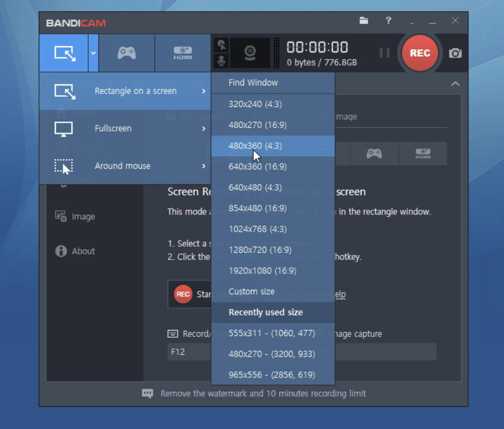504x429 pixels.
Task: Select the HDMI device recording mode
Action: [x=183, y=52]
